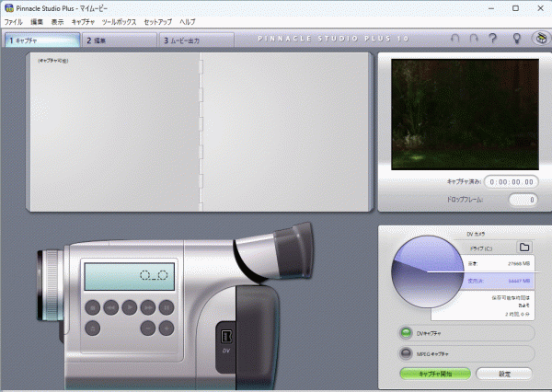
Task: Click the ドライブ (C:) drive label
Action: tap(481, 248)
